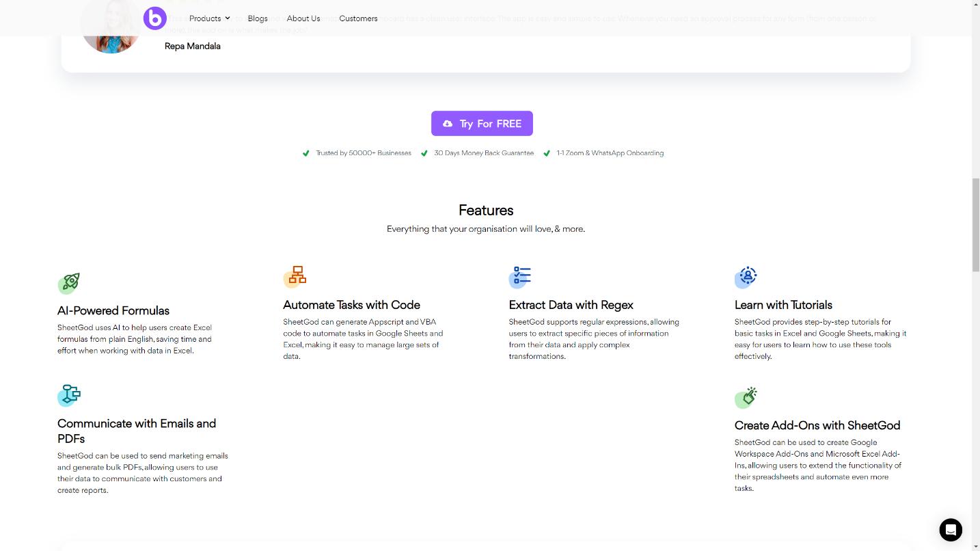Image resolution: width=980 pixels, height=551 pixels.
Task: Click the 'Trusted by 50000+ Businesses' text
Action: (x=364, y=153)
